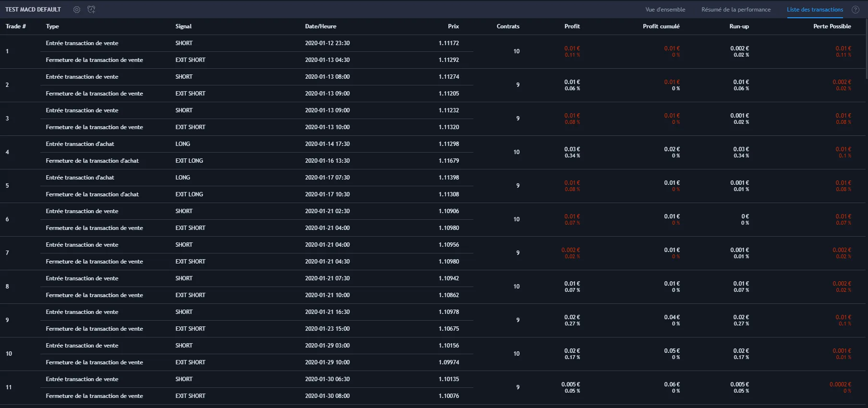Open the Résumé de la performance tab
This screenshot has width=868, height=408.
pyautogui.click(x=735, y=10)
